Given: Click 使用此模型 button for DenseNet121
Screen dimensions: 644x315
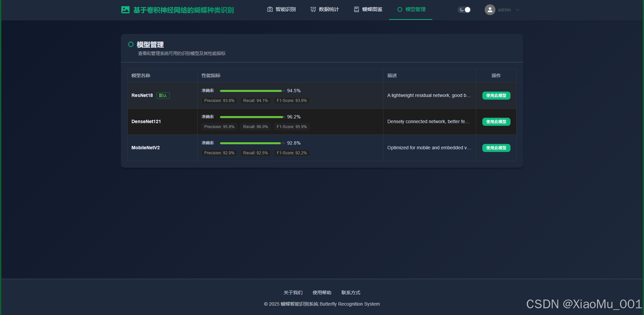Looking at the screenshot, I should point(496,122).
